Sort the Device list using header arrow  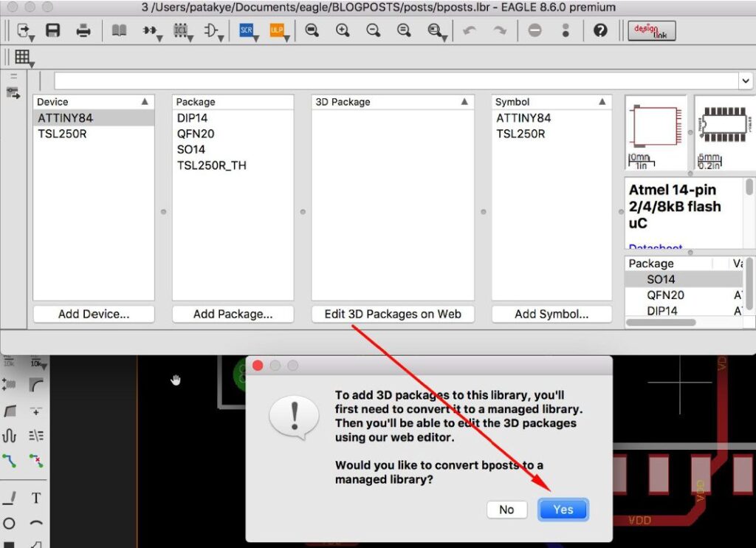point(145,102)
